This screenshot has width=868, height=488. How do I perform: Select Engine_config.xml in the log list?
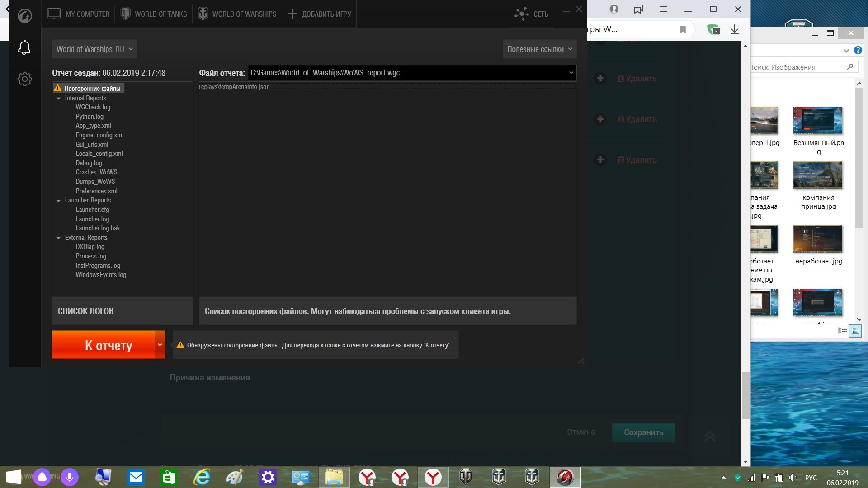(x=99, y=135)
